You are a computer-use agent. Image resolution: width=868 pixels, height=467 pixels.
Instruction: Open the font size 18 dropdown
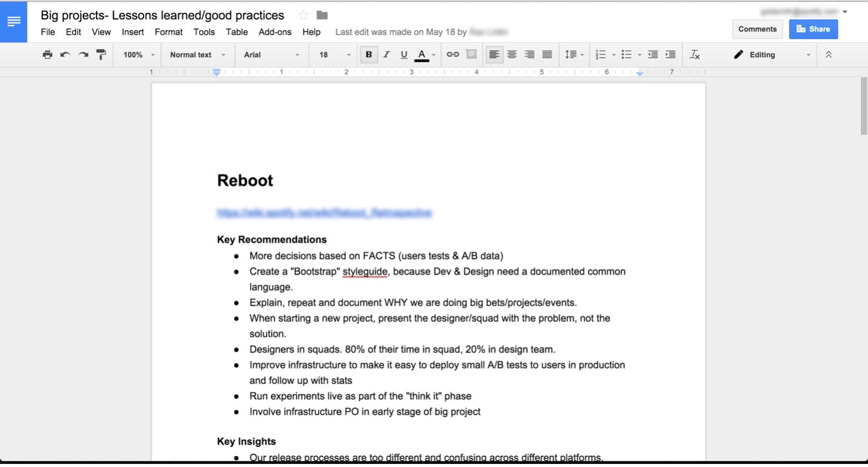(x=335, y=55)
